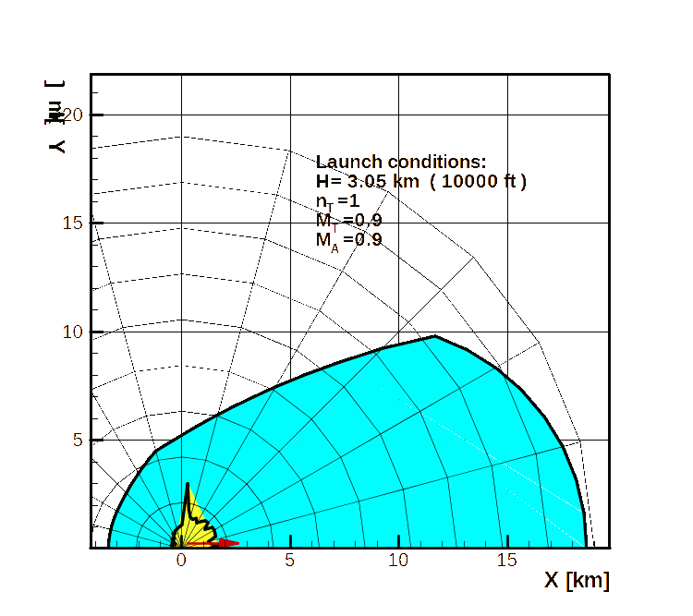Click the X-axis tick label '0'
The image size is (693, 616).
(x=181, y=561)
